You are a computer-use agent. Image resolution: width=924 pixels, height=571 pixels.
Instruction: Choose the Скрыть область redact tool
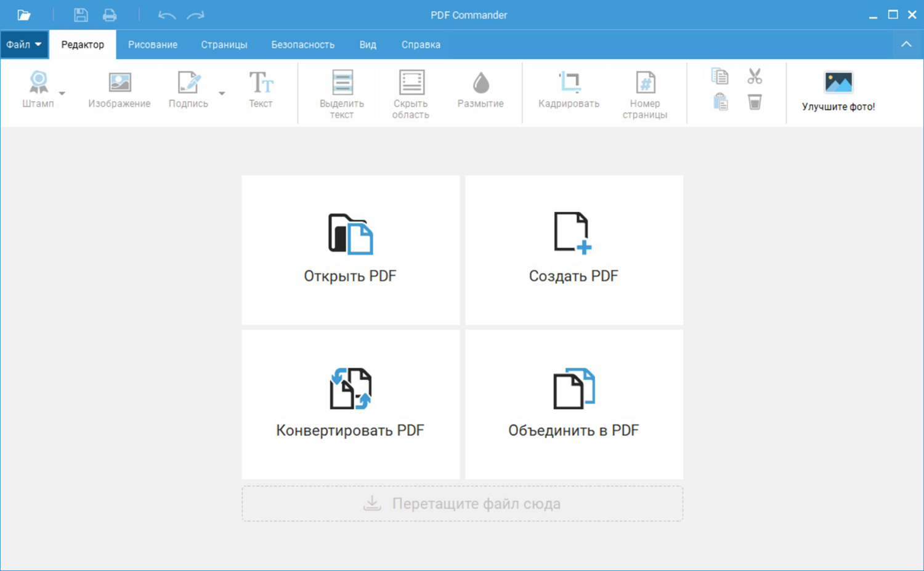click(411, 94)
